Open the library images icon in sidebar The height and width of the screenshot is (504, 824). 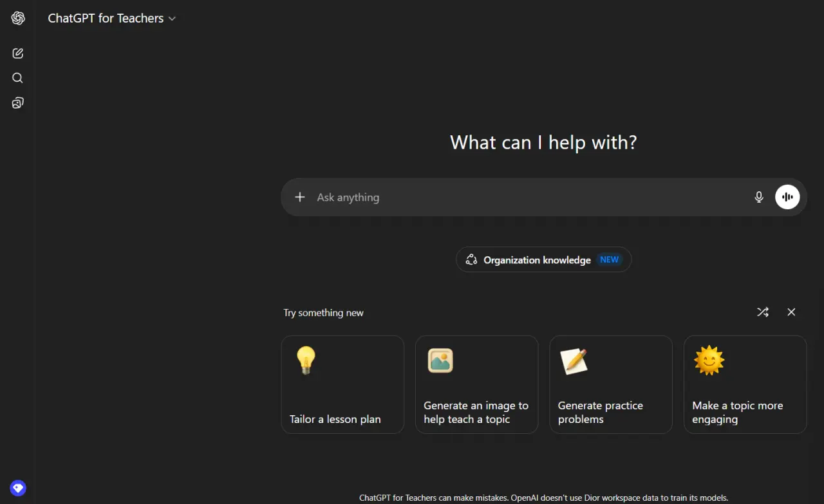click(18, 103)
